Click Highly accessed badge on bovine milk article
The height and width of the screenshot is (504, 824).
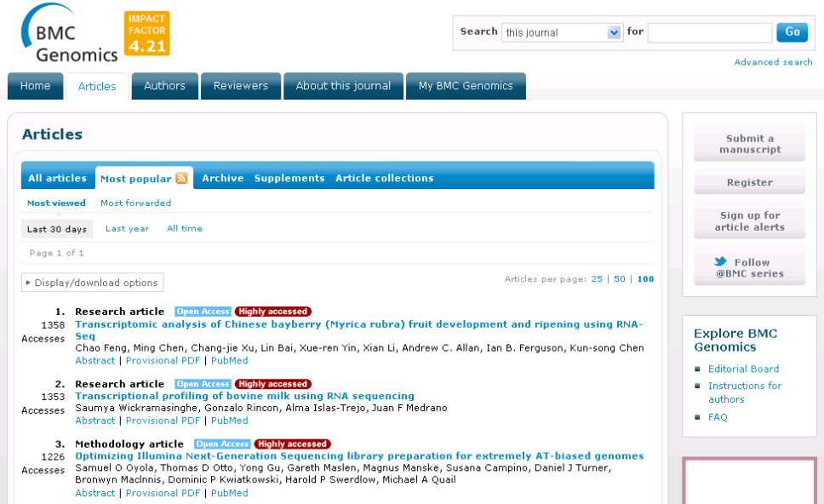(273, 384)
